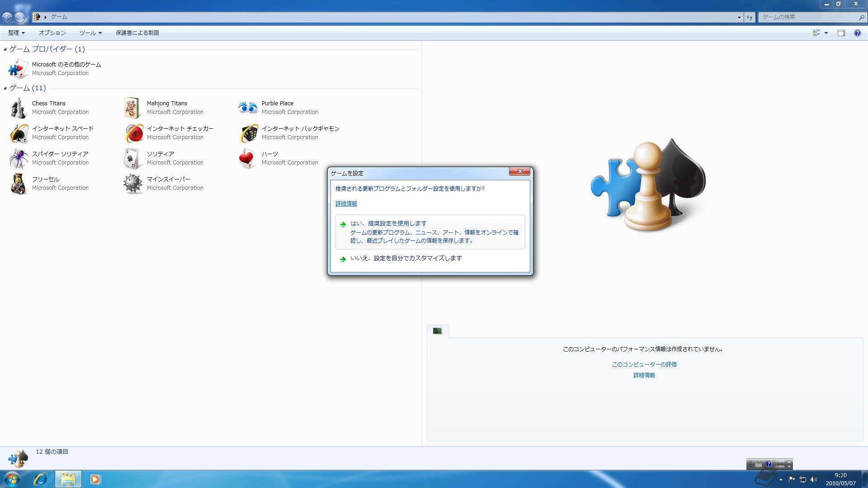Select インターネット チェッカー icon
868x488 pixels.
133,133
